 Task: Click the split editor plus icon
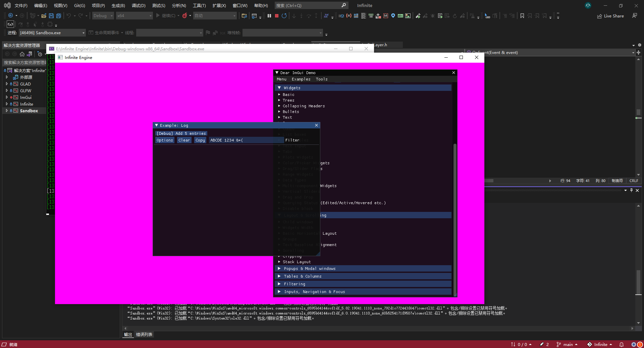638,52
